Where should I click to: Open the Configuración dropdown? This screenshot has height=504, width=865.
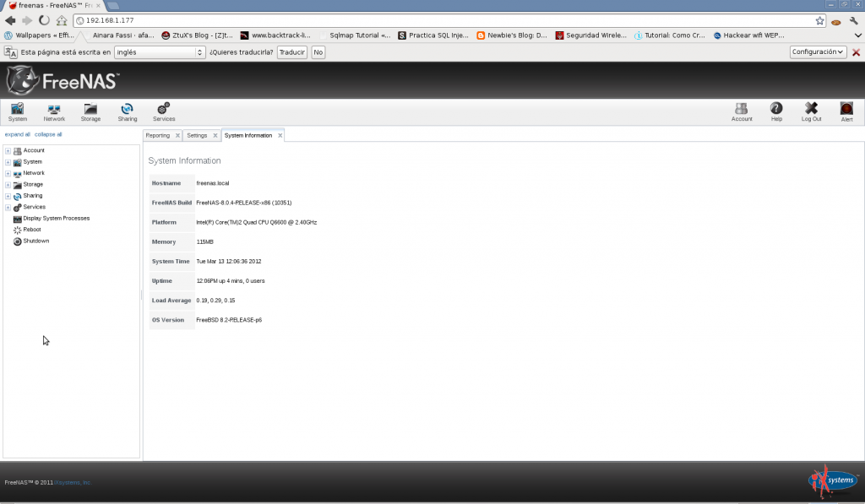[x=818, y=51]
